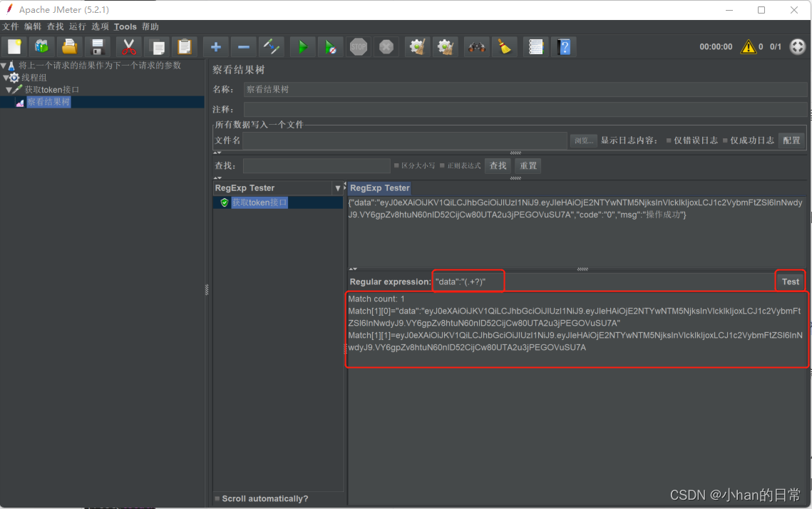Click the 名称 name input field
Image resolution: width=812 pixels, height=509 pixels.
point(525,90)
